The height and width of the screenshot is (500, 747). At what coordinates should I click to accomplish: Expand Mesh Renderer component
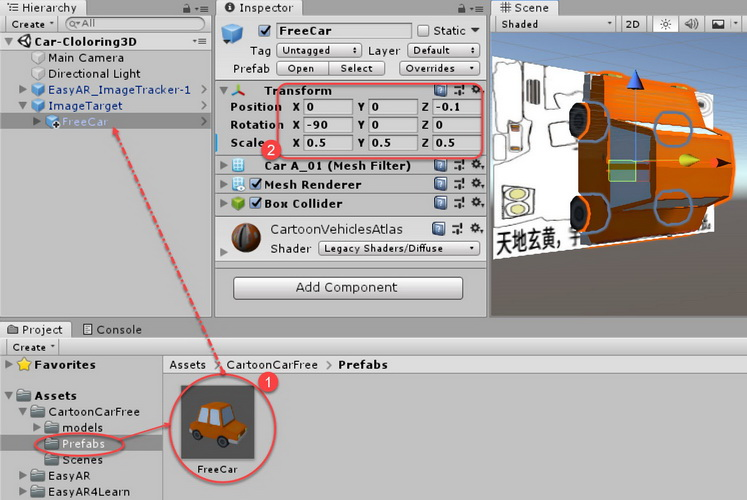(x=223, y=184)
